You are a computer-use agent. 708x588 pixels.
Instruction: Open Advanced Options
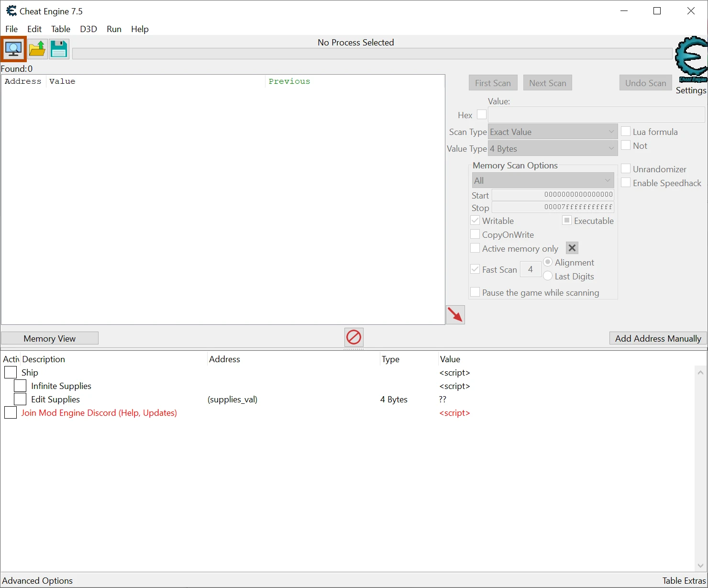click(x=38, y=580)
